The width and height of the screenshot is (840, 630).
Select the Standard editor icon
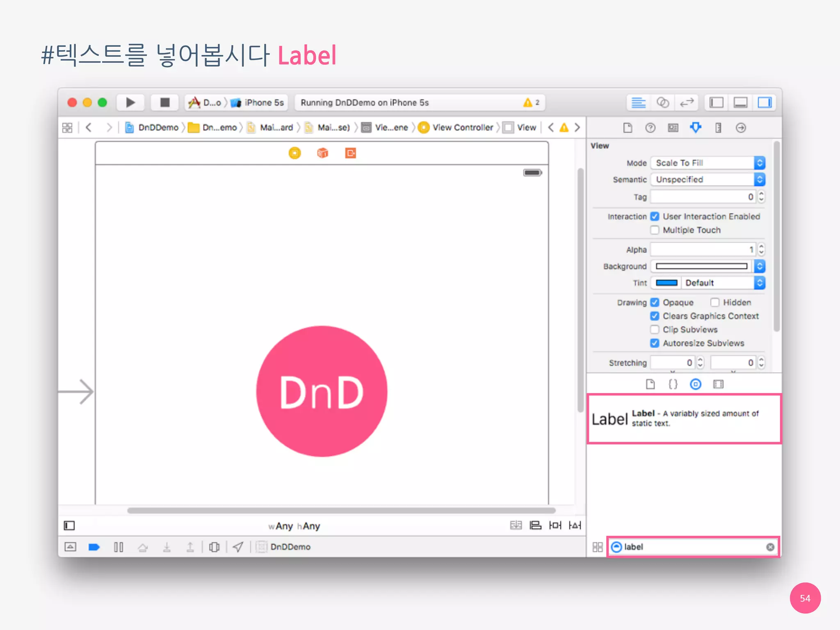pos(638,103)
